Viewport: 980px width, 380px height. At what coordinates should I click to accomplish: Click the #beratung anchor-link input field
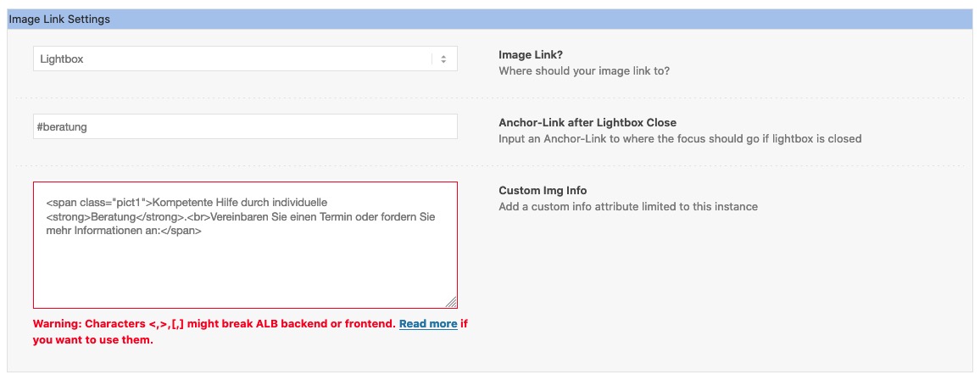click(x=245, y=126)
